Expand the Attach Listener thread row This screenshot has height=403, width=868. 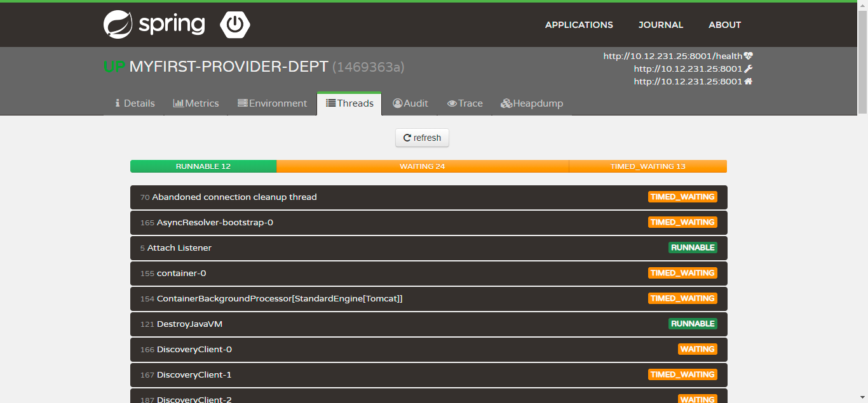pyautogui.click(x=429, y=248)
